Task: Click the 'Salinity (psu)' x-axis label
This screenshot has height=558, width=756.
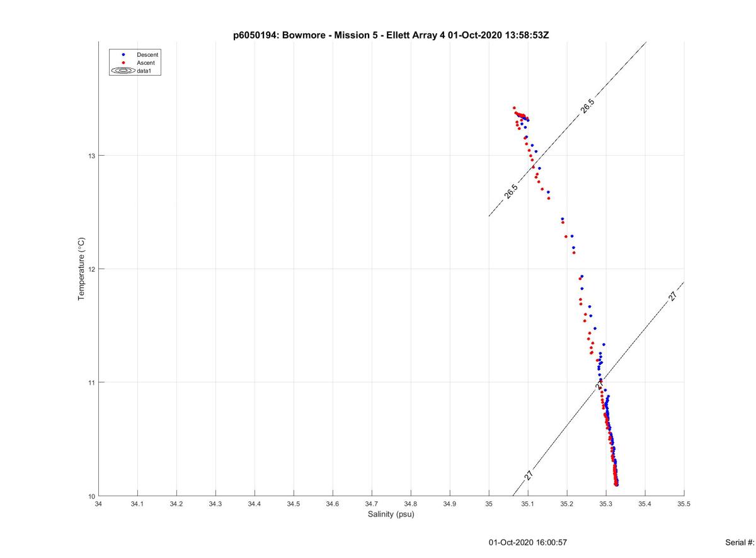Action: click(391, 514)
